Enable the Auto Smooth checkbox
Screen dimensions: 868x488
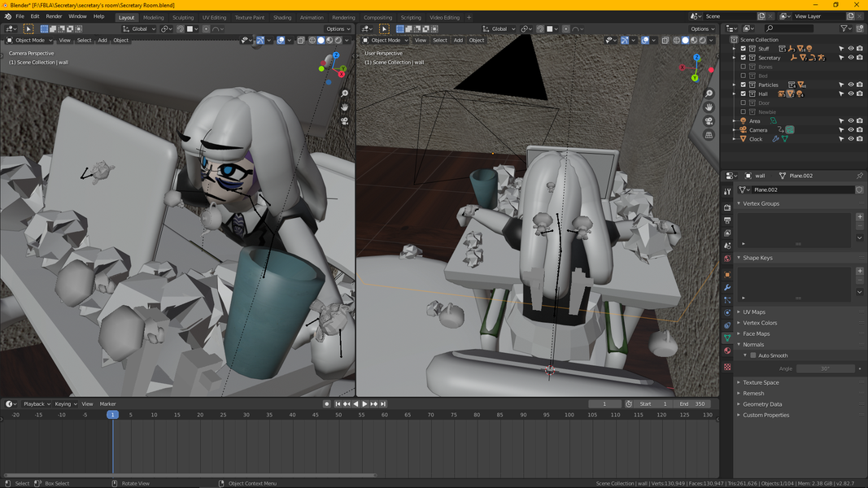point(752,355)
